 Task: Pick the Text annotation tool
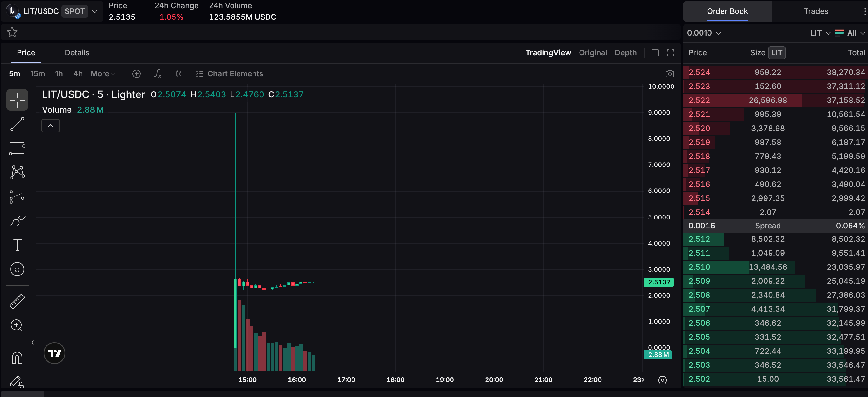(x=17, y=245)
